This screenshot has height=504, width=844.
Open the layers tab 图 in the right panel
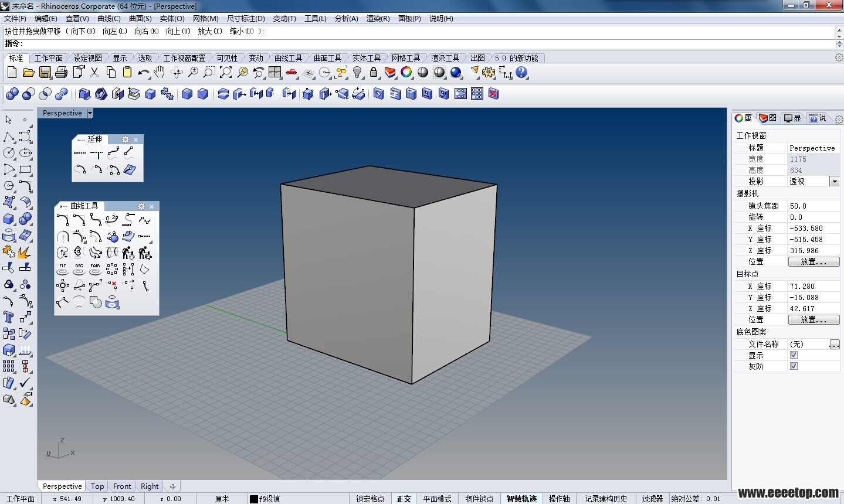coord(768,118)
